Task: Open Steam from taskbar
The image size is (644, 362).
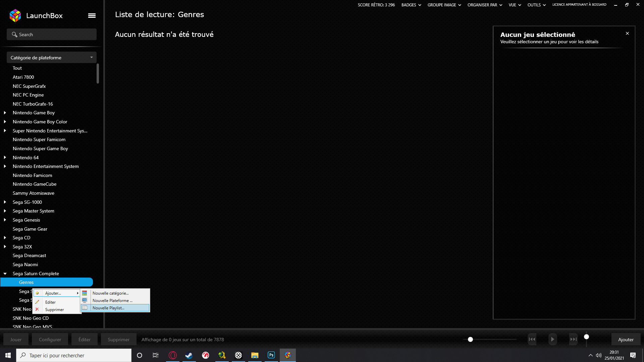Action: (189, 355)
